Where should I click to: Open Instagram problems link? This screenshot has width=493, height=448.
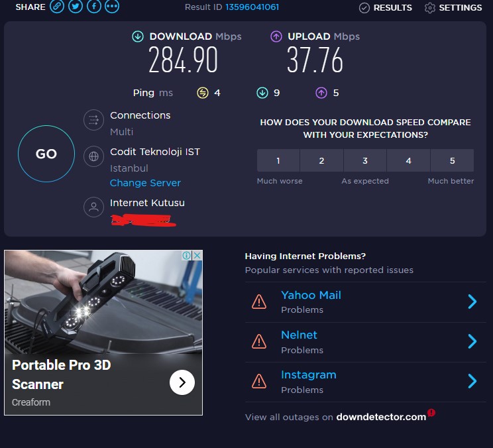(x=308, y=374)
